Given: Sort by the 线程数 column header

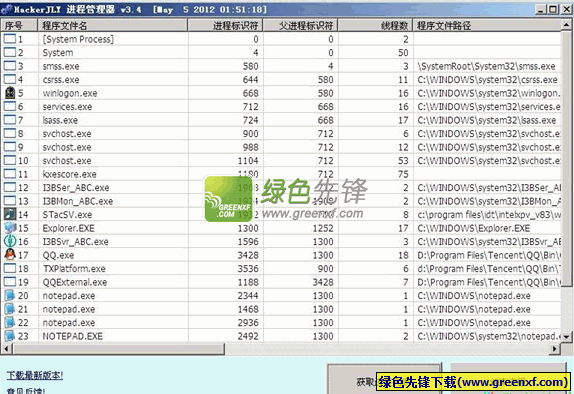Looking at the screenshot, I should pyautogui.click(x=375, y=25).
